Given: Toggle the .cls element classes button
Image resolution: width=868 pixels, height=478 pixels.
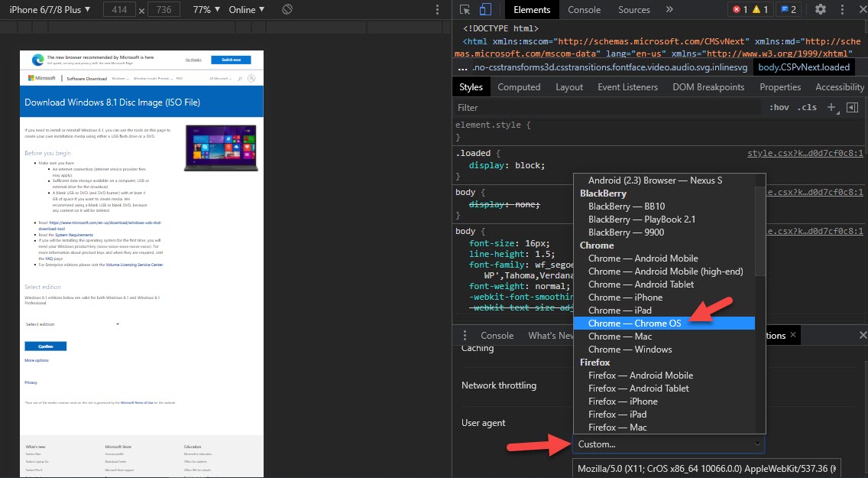Looking at the screenshot, I should [807, 108].
